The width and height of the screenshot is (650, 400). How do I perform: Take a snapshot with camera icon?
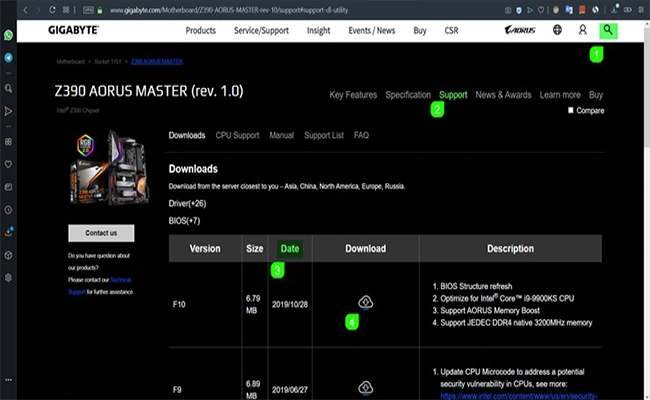point(508,10)
